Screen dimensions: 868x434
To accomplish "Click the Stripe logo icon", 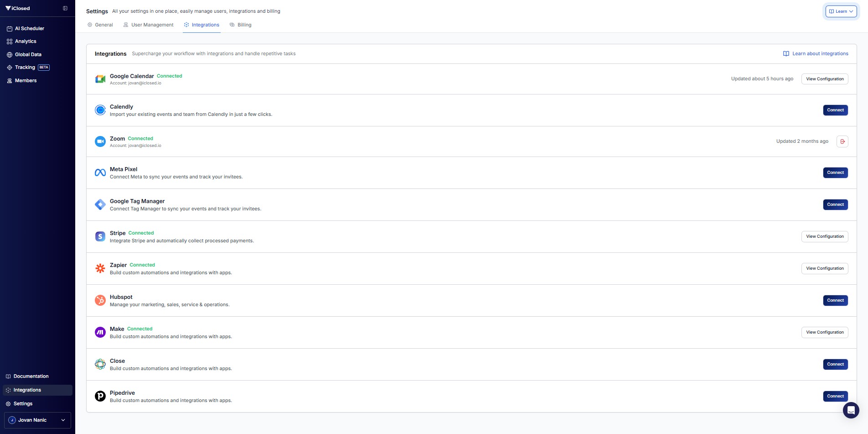I will pos(100,236).
